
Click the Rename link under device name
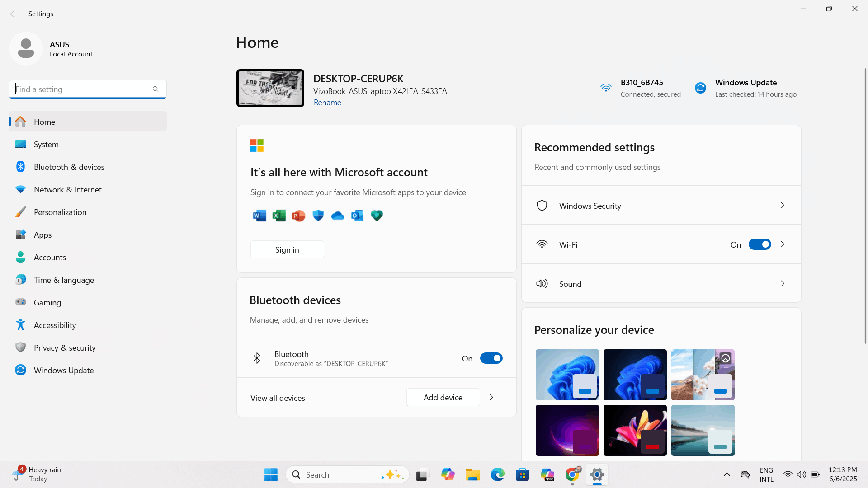[327, 103]
